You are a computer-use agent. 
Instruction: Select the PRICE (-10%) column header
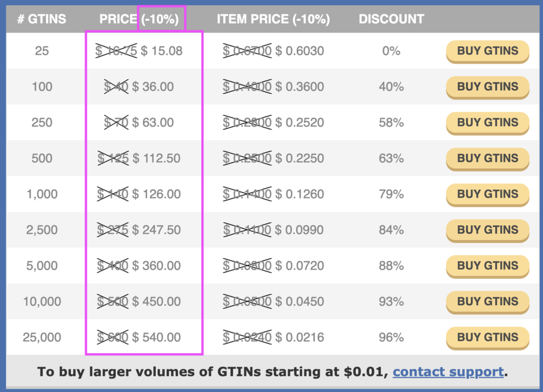[x=139, y=19]
